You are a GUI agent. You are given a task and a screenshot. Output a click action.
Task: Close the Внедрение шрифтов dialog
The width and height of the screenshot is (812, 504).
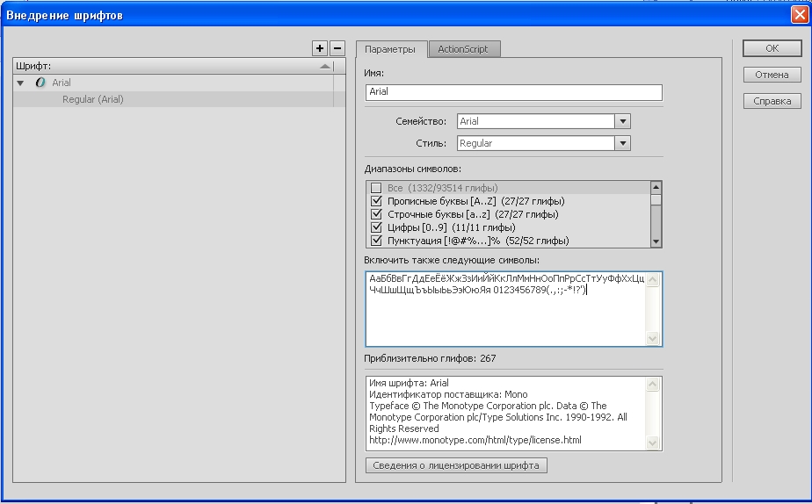coord(800,15)
